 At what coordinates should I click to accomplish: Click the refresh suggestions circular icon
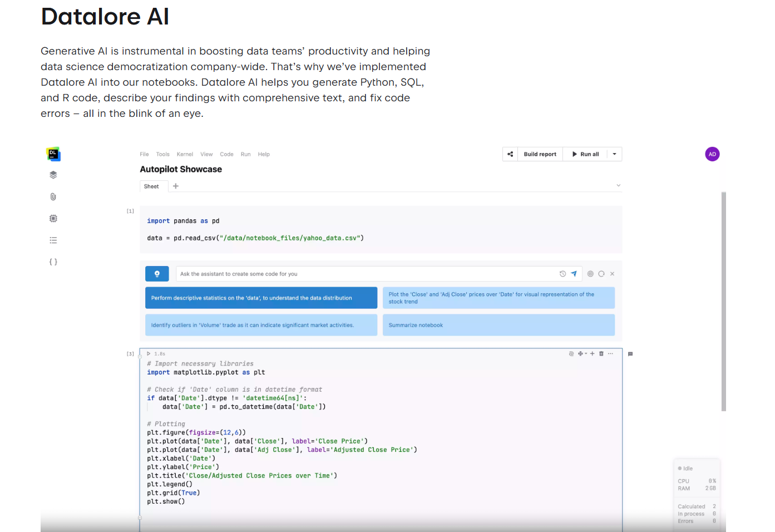(601, 274)
